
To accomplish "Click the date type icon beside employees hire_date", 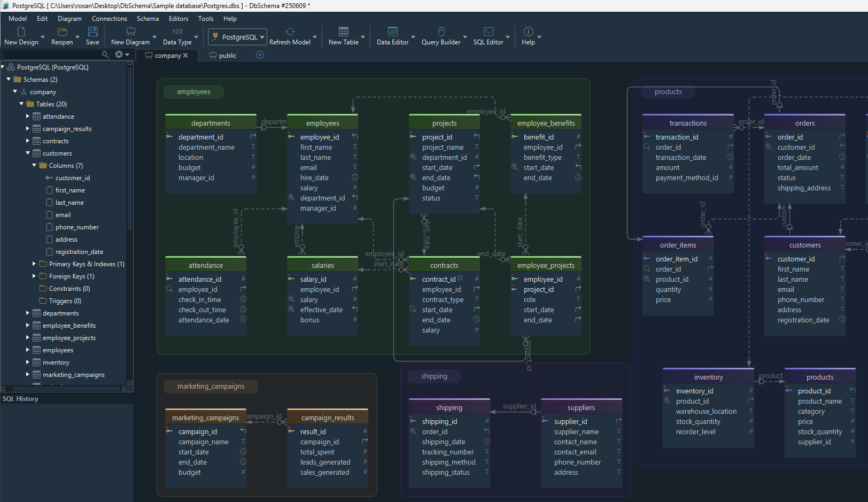I will [355, 177].
